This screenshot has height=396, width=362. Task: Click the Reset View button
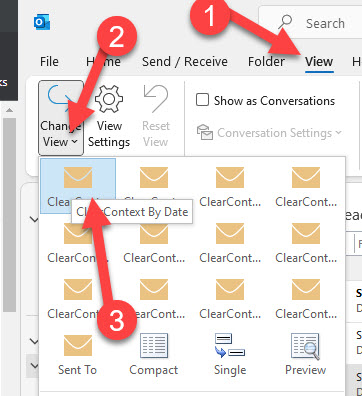coord(156,116)
